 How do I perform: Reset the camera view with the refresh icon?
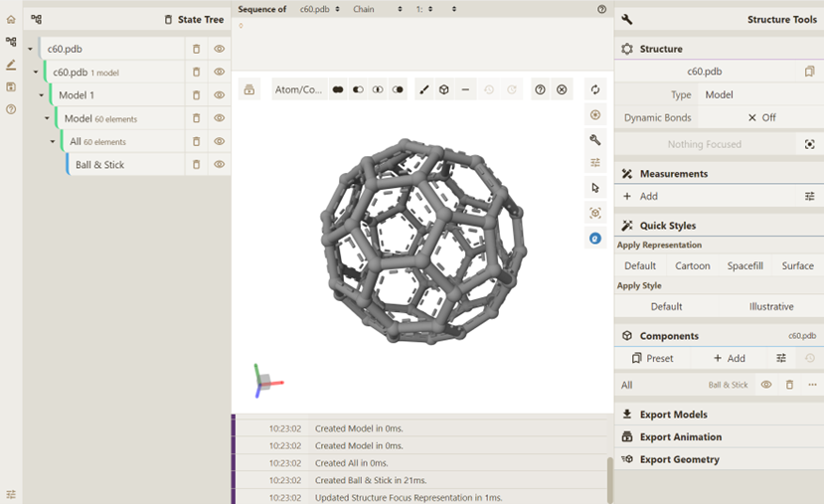tap(595, 89)
